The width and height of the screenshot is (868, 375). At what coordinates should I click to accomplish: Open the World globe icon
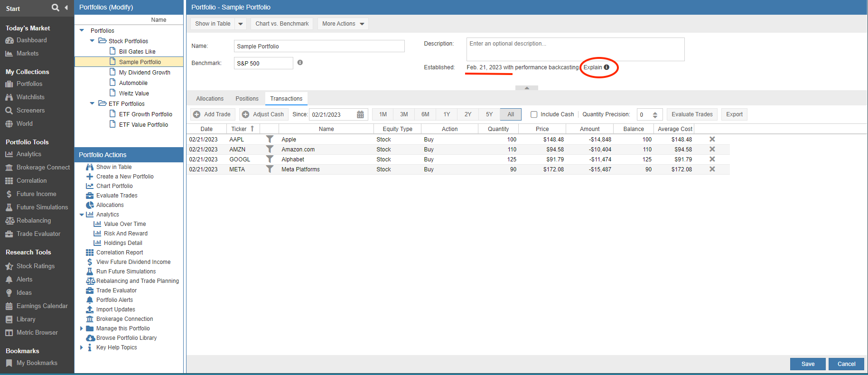click(x=9, y=124)
